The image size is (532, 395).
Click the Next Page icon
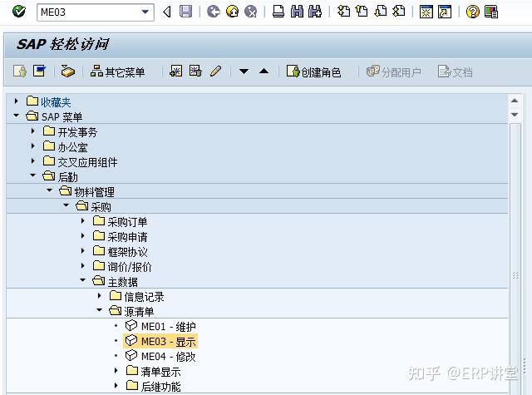coord(381,12)
